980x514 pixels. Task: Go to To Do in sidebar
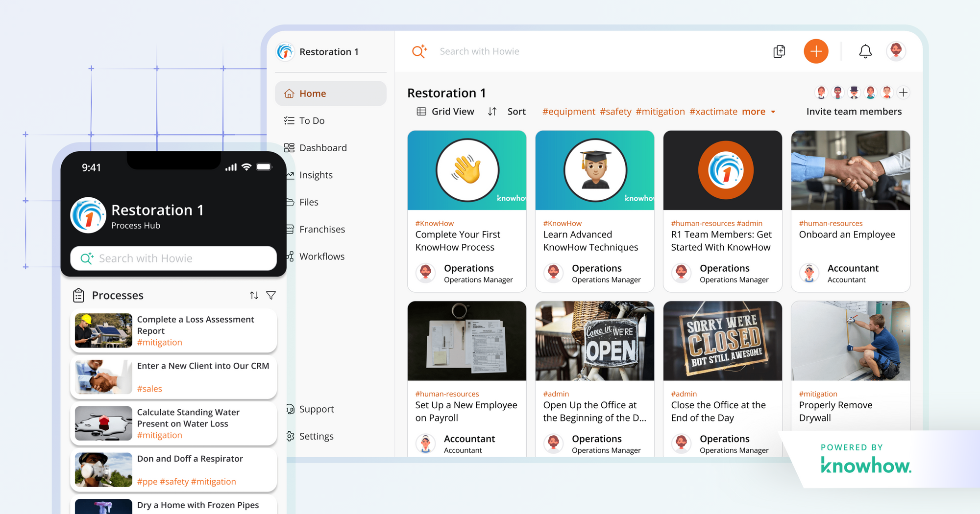312,121
